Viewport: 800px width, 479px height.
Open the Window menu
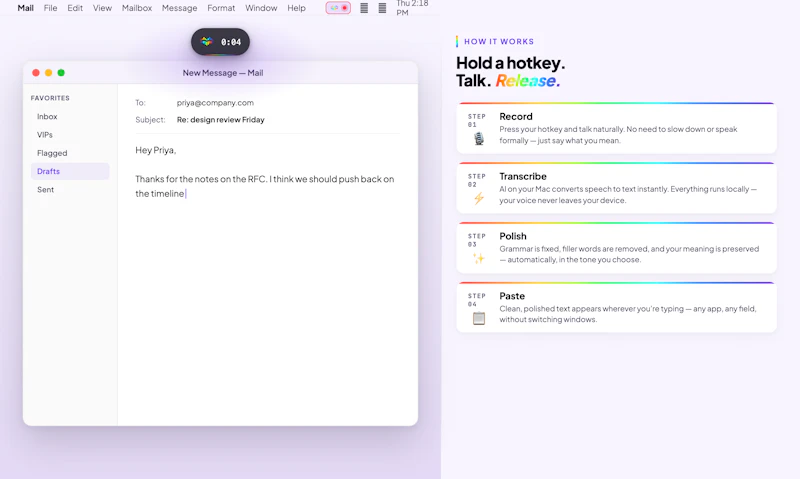click(x=261, y=8)
